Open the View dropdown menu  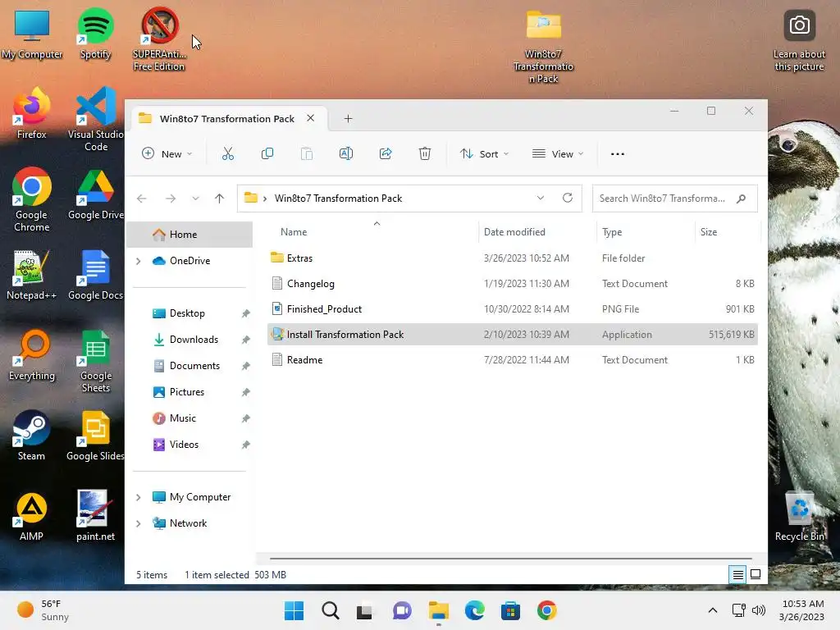click(x=558, y=153)
